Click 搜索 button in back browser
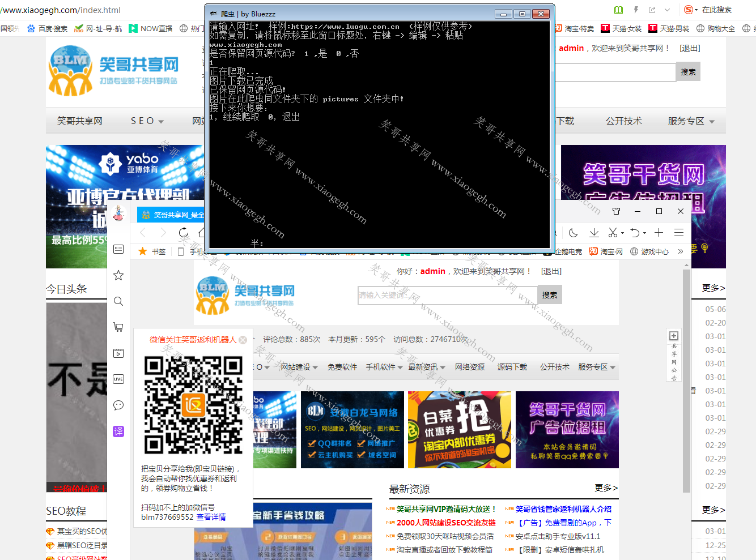Screen dimensions: 756x560 click(x=688, y=72)
